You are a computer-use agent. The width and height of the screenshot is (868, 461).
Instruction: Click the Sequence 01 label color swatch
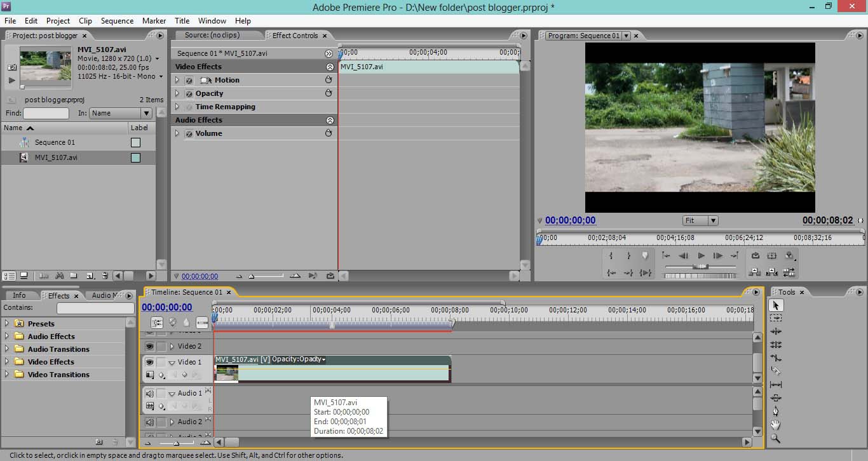pos(135,143)
